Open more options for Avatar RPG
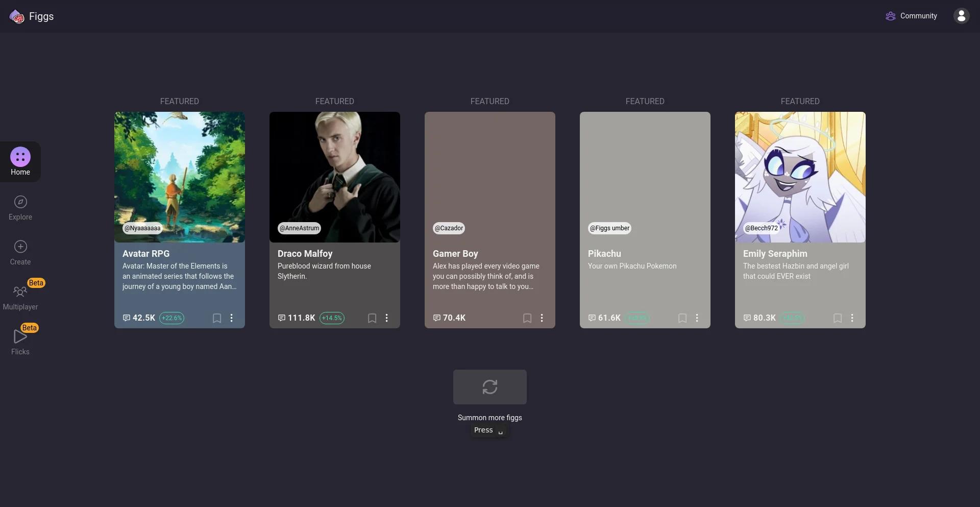Image resolution: width=980 pixels, height=507 pixels. pyautogui.click(x=232, y=318)
